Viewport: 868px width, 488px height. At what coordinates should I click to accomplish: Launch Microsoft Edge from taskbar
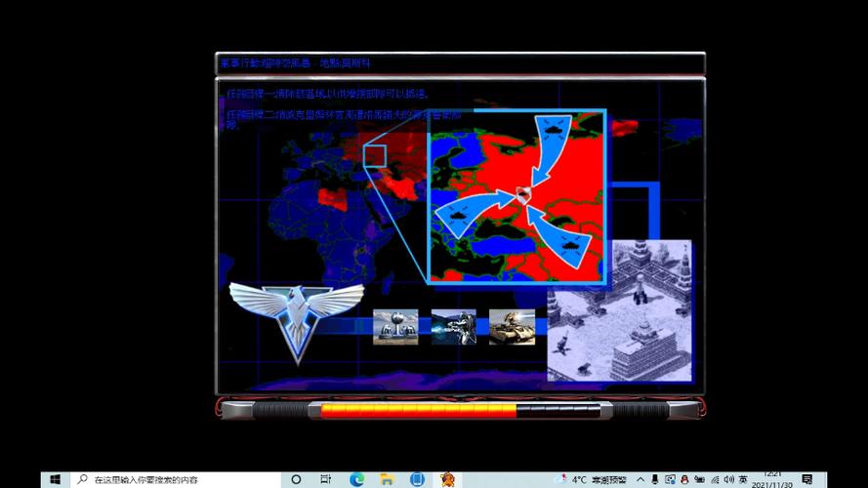(x=356, y=480)
